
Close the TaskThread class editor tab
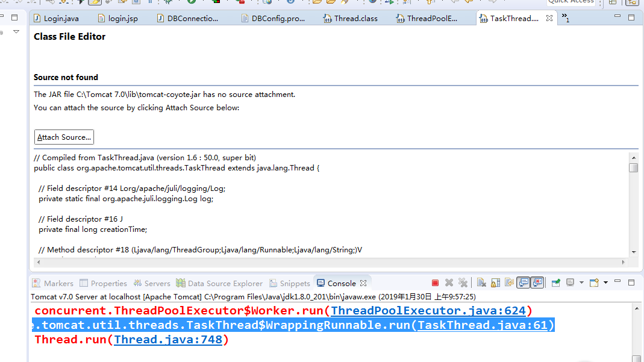[549, 18]
